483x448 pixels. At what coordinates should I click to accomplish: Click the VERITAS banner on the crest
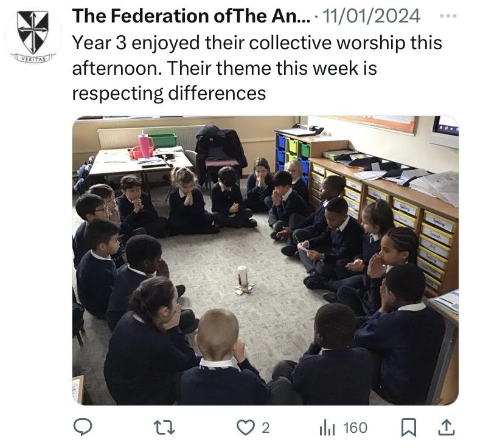(x=33, y=58)
